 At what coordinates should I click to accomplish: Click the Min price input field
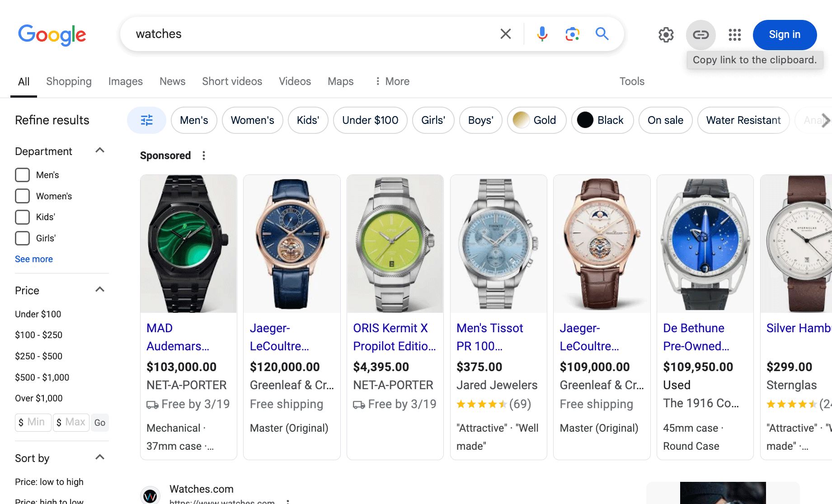click(33, 422)
